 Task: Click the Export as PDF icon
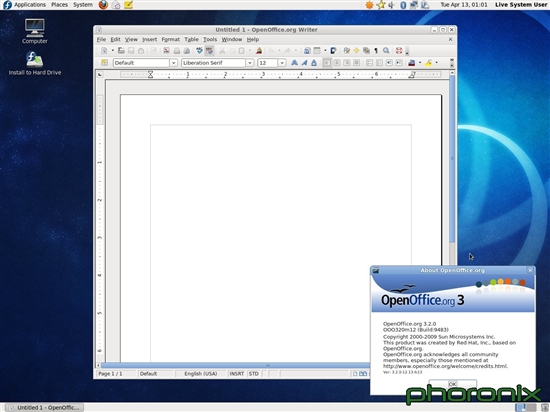pos(166,51)
